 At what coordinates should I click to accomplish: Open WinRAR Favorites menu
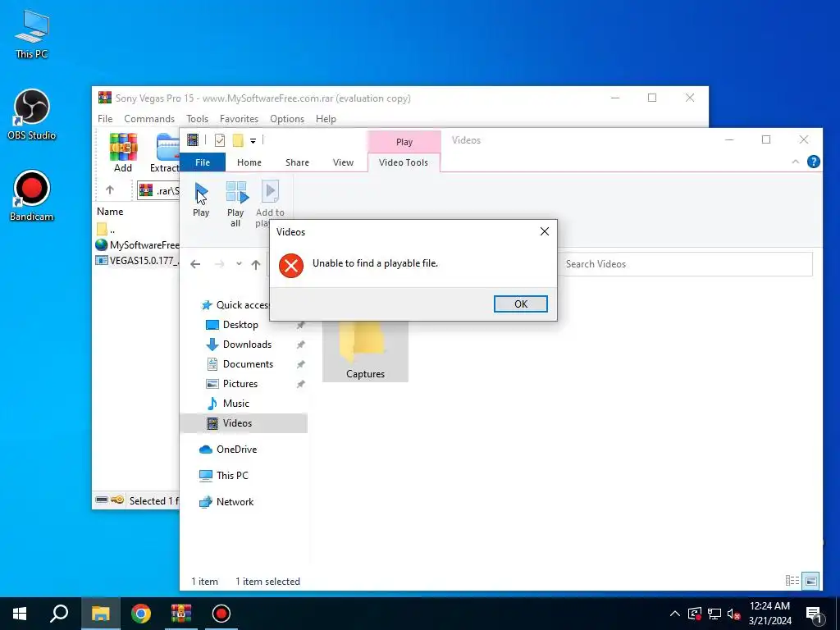pyautogui.click(x=239, y=119)
